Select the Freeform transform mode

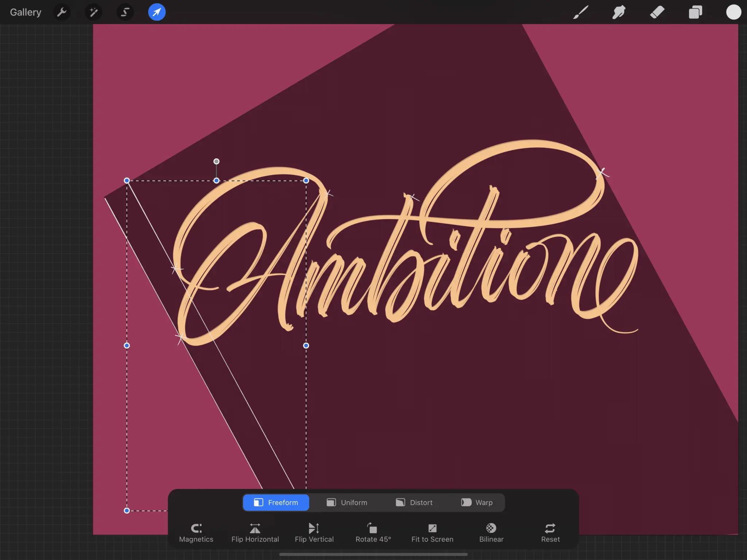(276, 502)
